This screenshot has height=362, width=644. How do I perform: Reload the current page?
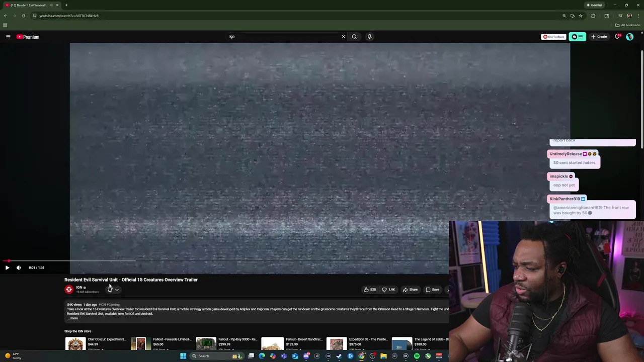[x=23, y=16]
